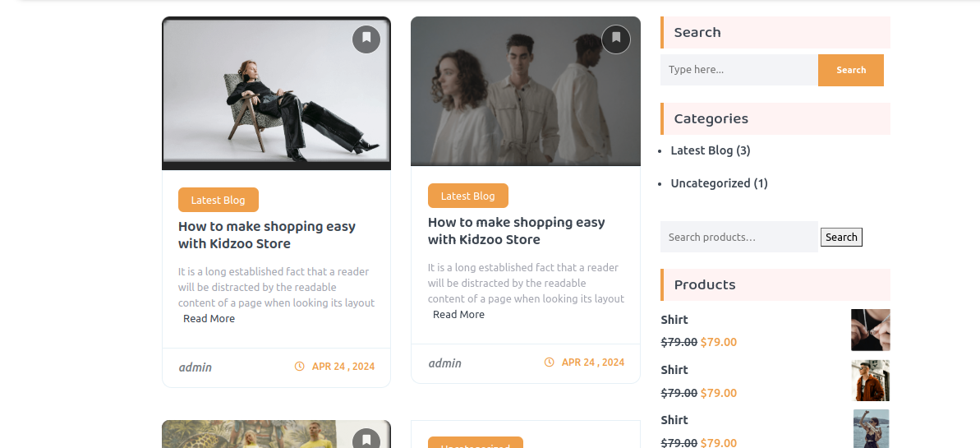Open the Latest Blog category link
980x448 pixels.
click(x=702, y=150)
